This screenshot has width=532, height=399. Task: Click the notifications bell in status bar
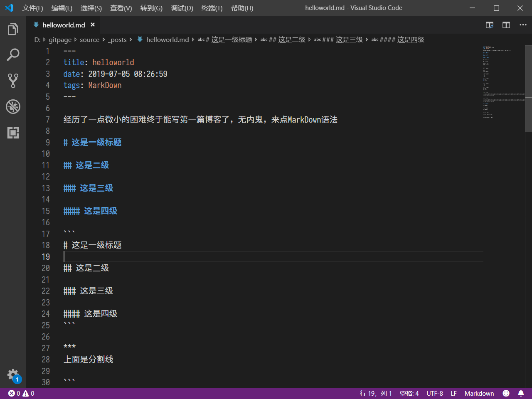click(521, 393)
